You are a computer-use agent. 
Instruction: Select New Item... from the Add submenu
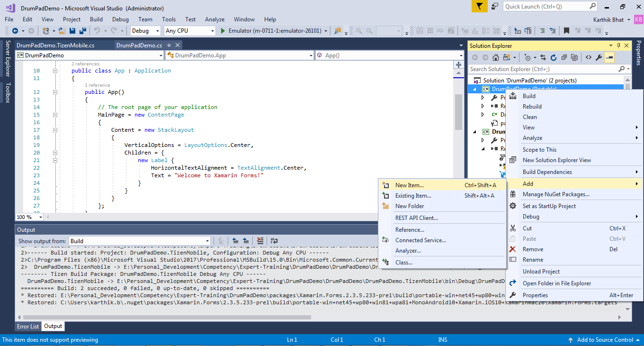[x=410, y=185]
